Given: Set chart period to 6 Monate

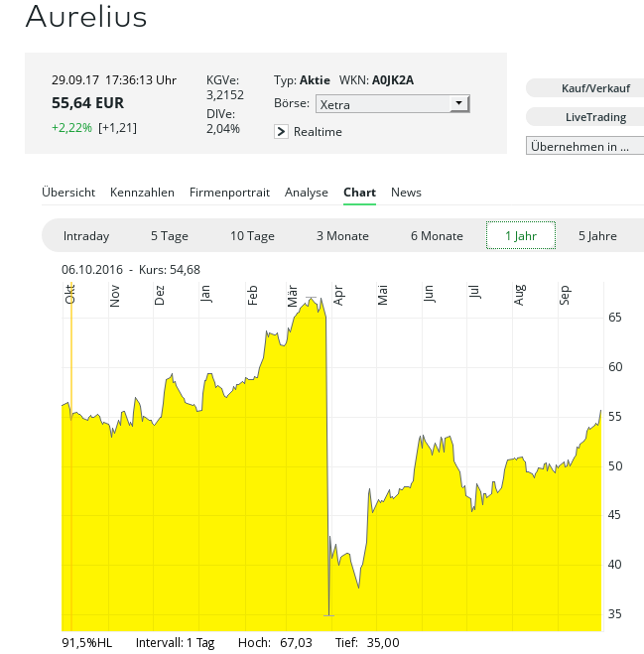Looking at the screenshot, I should (437, 236).
